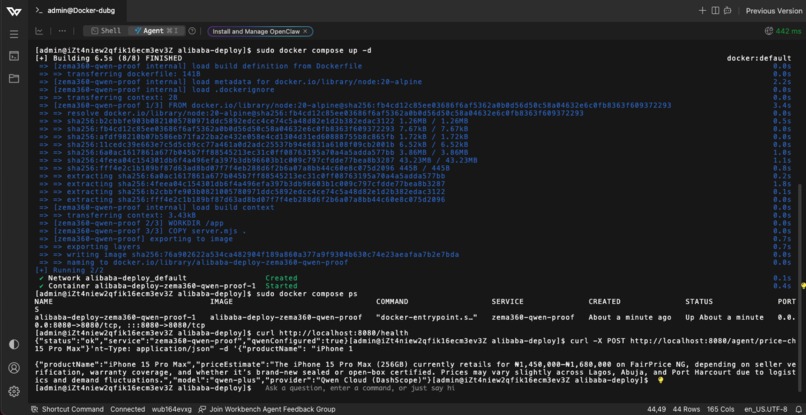806x415 pixels.
Task: Open the file folder sidebar icon
Action: 14,79
